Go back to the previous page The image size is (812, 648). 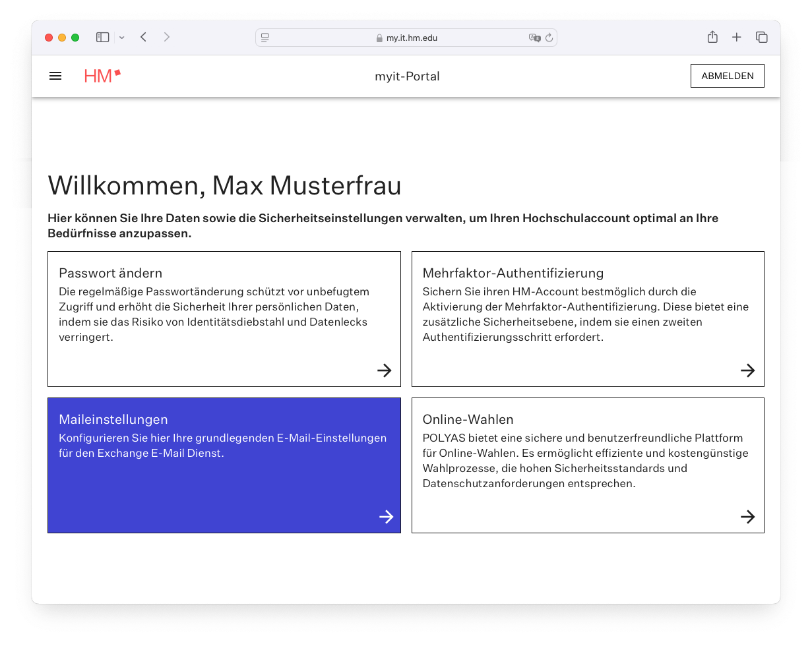pyautogui.click(x=144, y=38)
